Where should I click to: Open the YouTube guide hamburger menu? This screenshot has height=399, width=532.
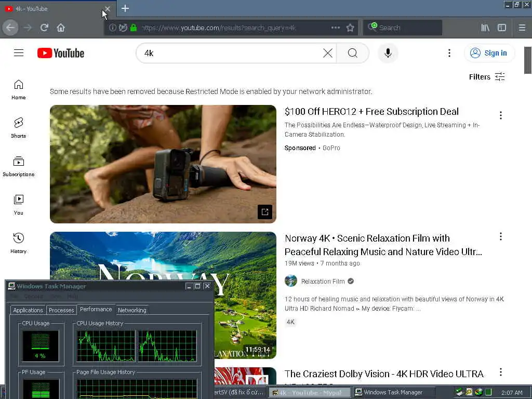tap(19, 53)
